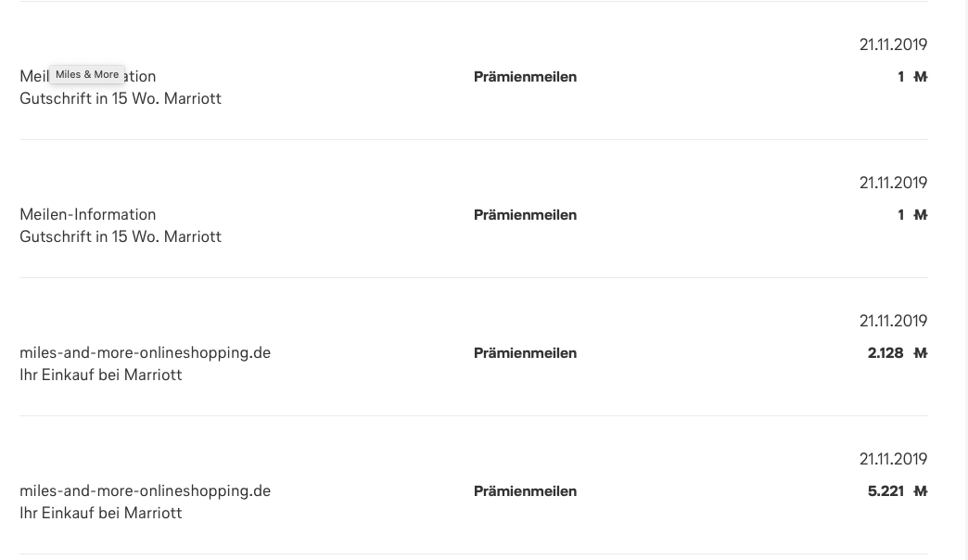Click "Ihr Einkauf bei Marriott" in the 2.128 row
The image size is (968, 560).
(x=101, y=375)
